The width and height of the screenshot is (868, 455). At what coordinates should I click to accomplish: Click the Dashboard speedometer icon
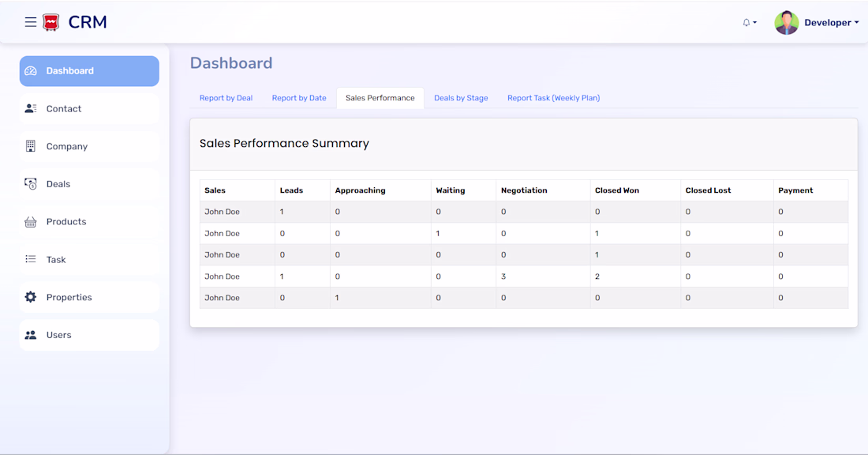31,71
